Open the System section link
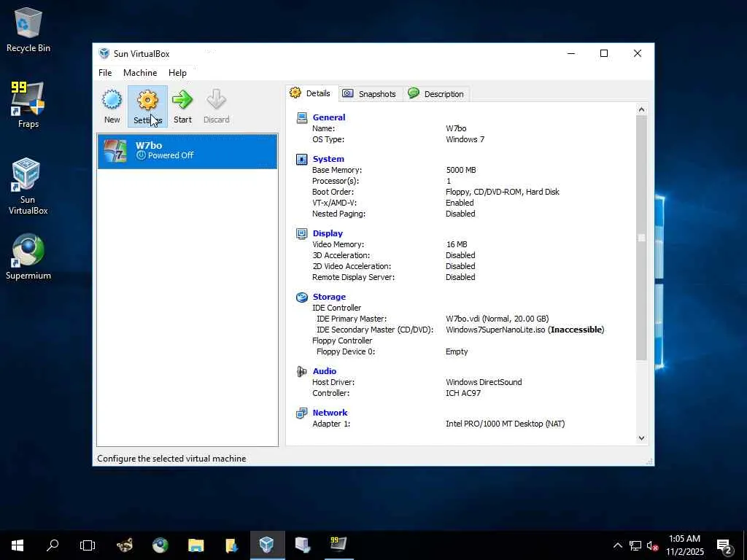Image resolution: width=747 pixels, height=560 pixels. click(x=328, y=159)
